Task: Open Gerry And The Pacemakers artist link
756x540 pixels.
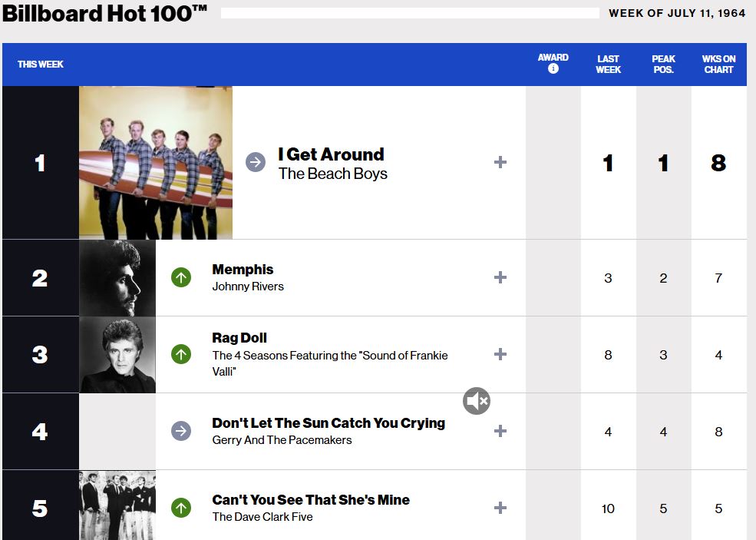Action: [282, 440]
